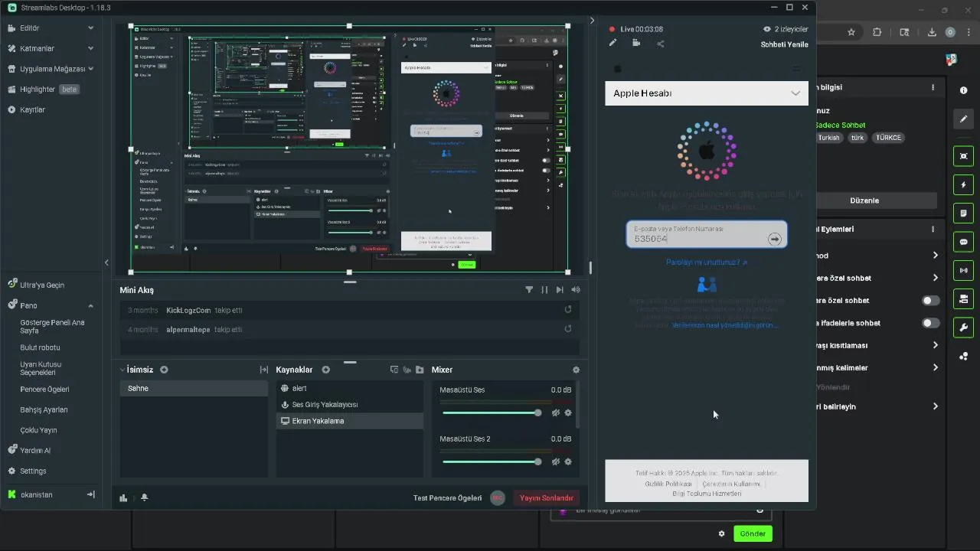
Task: Open Pencere Ögeleri in the sidebar
Action: click(44, 389)
